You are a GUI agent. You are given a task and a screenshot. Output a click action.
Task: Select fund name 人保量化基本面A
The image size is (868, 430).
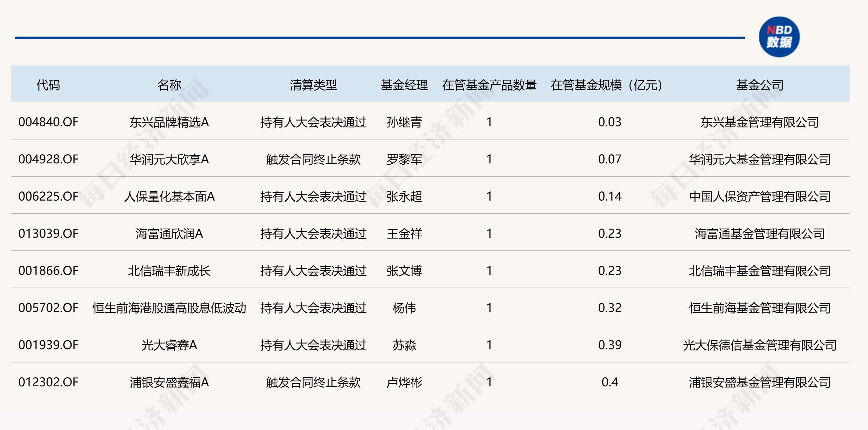pos(169,196)
